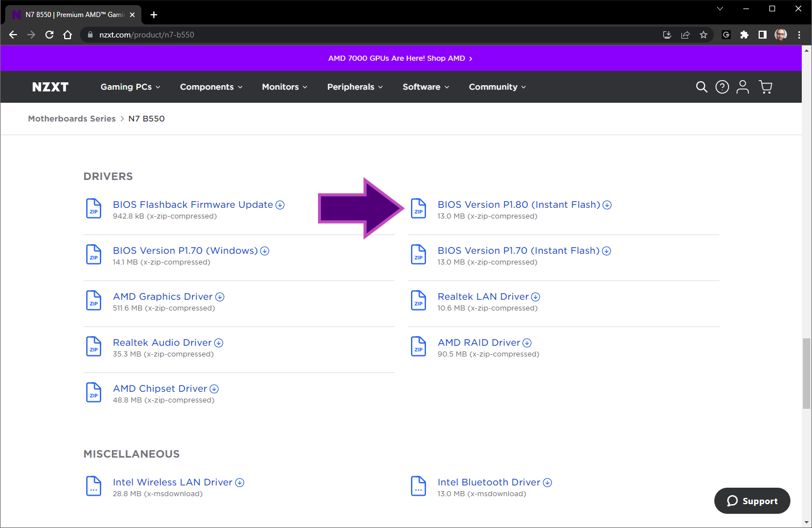This screenshot has height=528, width=812.
Task: Open the help question mark icon
Action: pyautogui.click(x=722, y=87)
